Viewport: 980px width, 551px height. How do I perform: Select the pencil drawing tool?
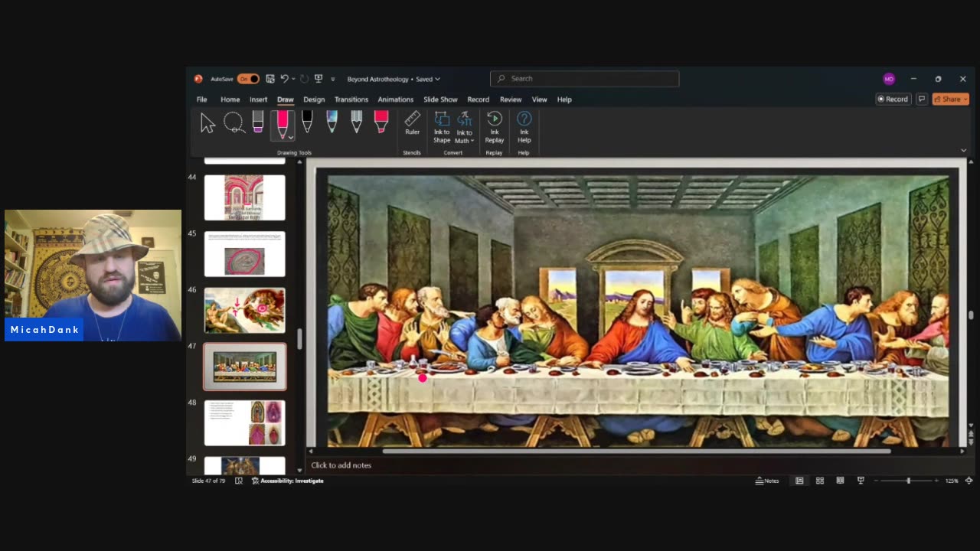(x=356, y=123)
